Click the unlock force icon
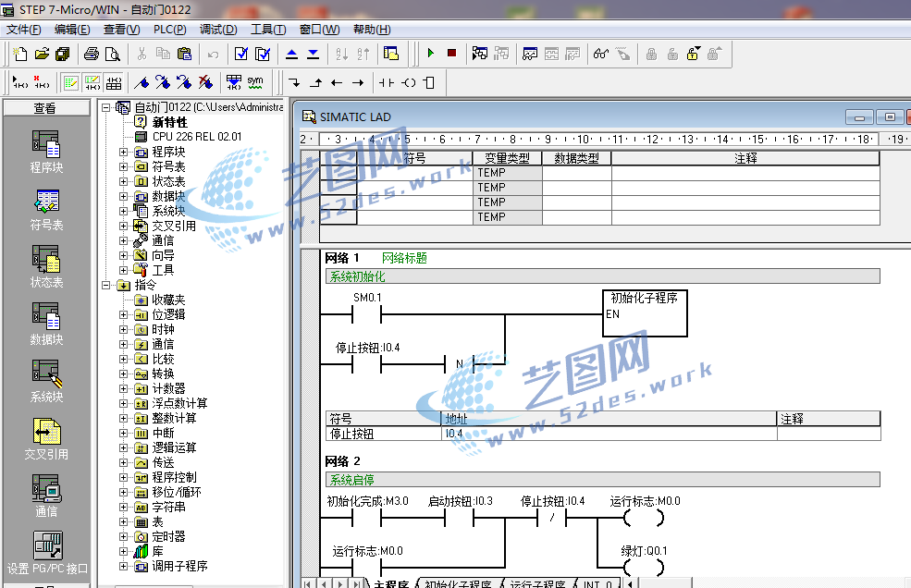This screenshot has height=588, width=911. pos(693,54)
